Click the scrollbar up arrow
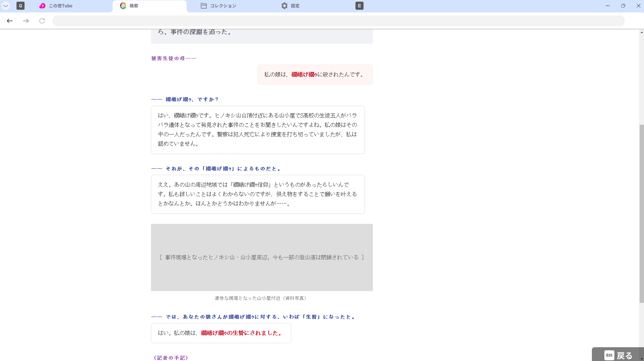Viewport: 644px width, 361px height. coord(641,32)
